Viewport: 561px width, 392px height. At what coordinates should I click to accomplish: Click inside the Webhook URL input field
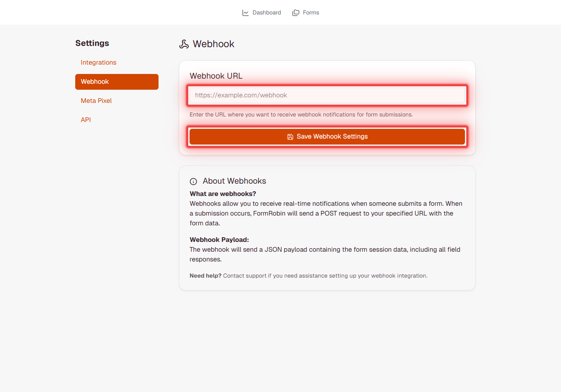pyautogui.click(x=327, y=95)
